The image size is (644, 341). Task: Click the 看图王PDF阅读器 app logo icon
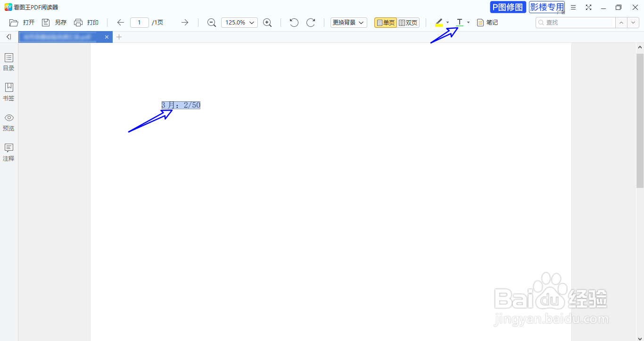point(8,7)
